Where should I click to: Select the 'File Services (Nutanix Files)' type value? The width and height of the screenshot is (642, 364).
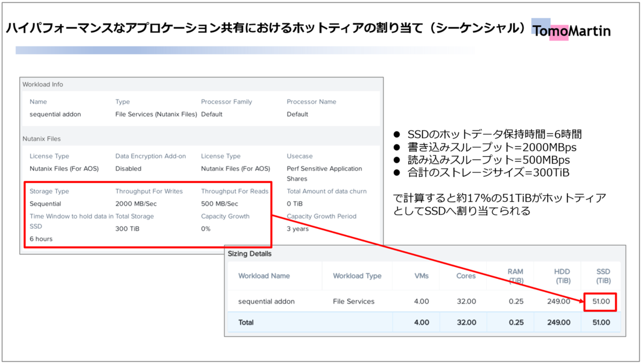[x=156, y=114]
